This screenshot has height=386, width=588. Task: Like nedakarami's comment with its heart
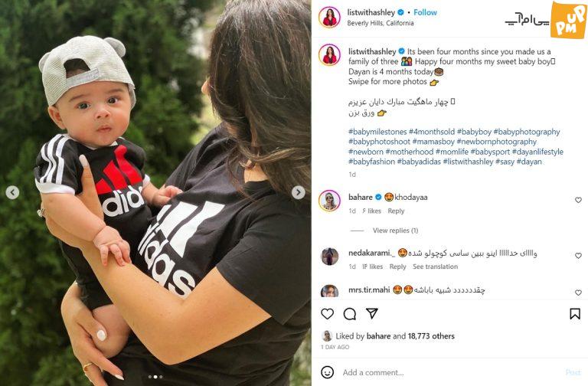pyautogui.click(x=578, y=256)
